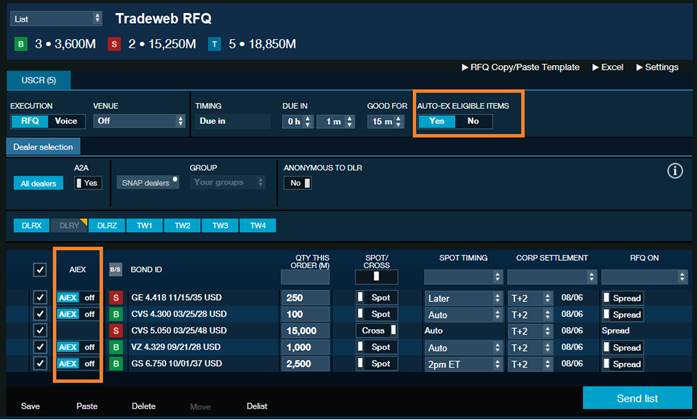This screenshot has width=697, height=420.
Task: Toggle the A2A Yes switch
Action: 88,183
